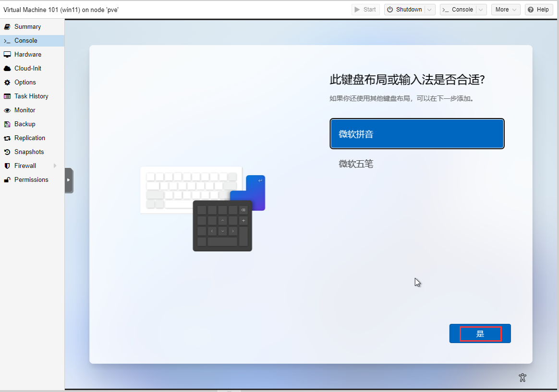This screenshot has height=392, width=559.
Task: Expand the Firewall submenu arrow
Action: [x=55, y=166]
